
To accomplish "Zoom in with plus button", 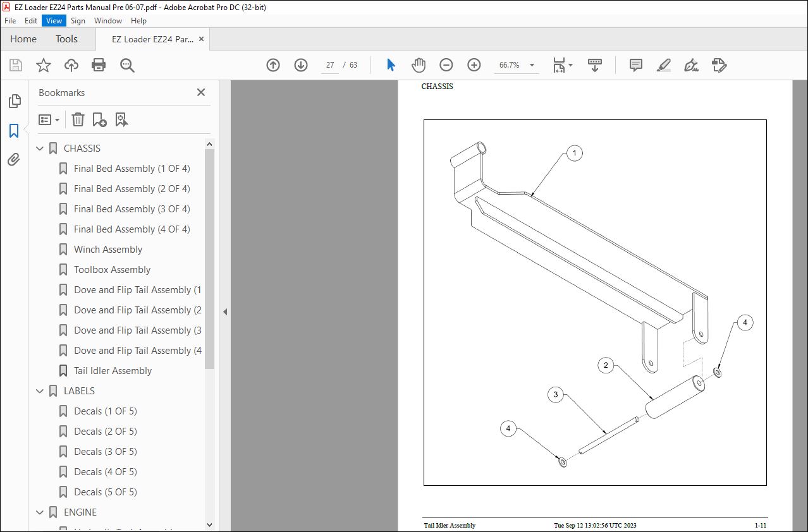I will (474, 65).
